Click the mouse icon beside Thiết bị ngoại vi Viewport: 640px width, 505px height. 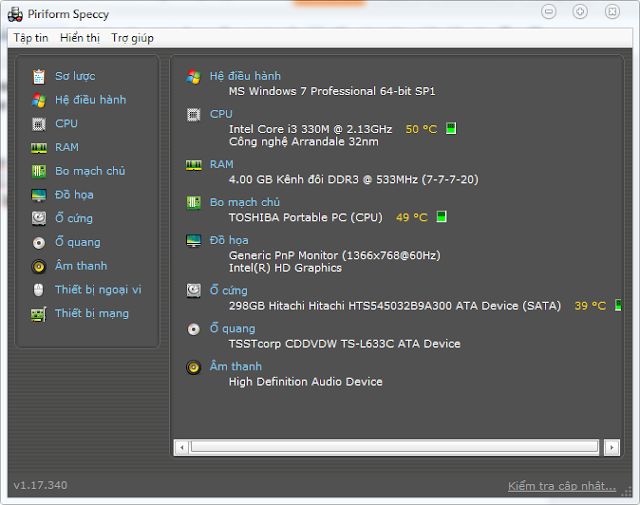(x=38, y=290)
